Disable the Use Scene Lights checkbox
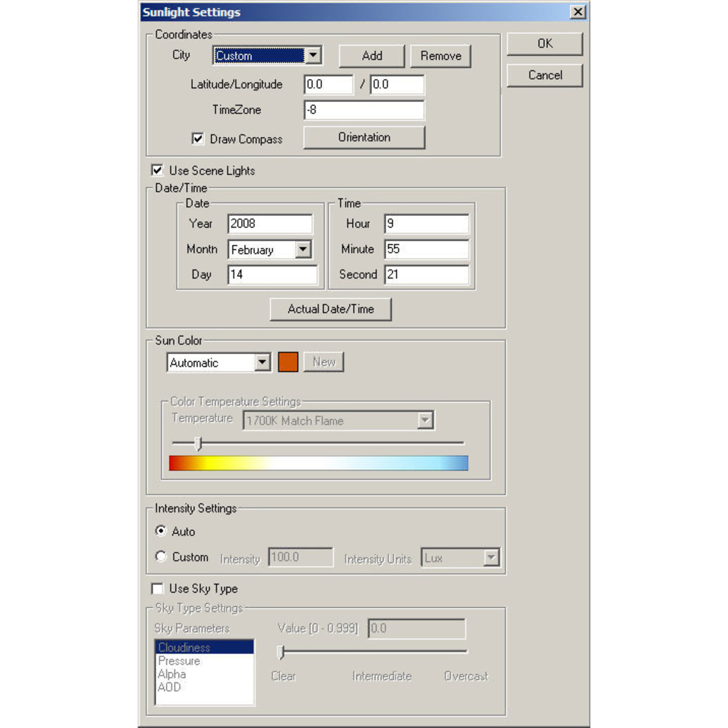 tap(158, 170)
